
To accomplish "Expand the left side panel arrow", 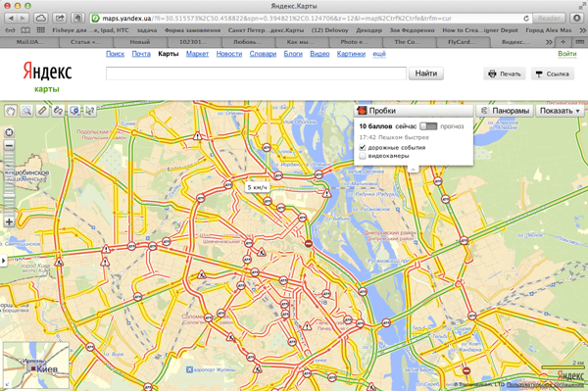I will [3, 260].
